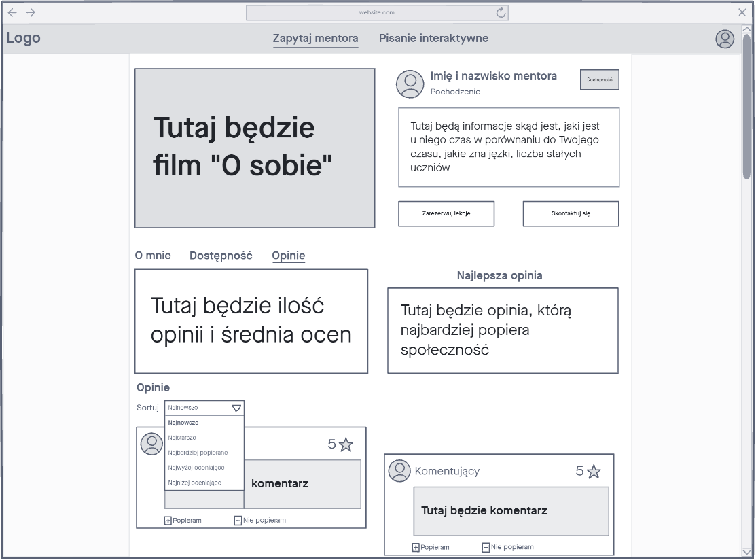756x560 pixels.
Task: Click the mentor's avatar picture
Action: tap(410, 84)
